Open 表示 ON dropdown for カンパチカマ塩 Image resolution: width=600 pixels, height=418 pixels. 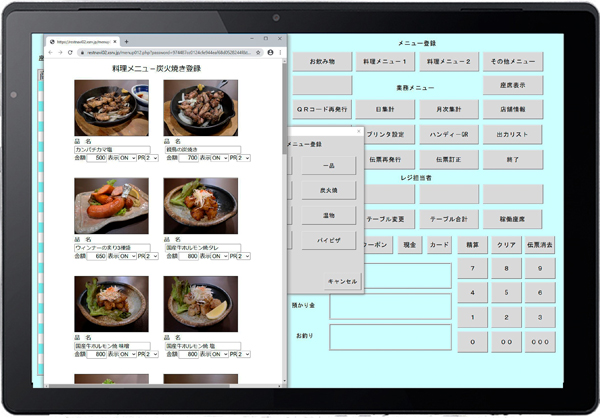(x=128, y=158)
